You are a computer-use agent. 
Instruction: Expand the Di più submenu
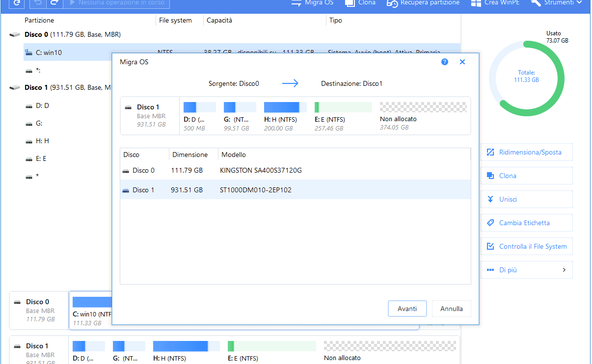coord(526,270)
